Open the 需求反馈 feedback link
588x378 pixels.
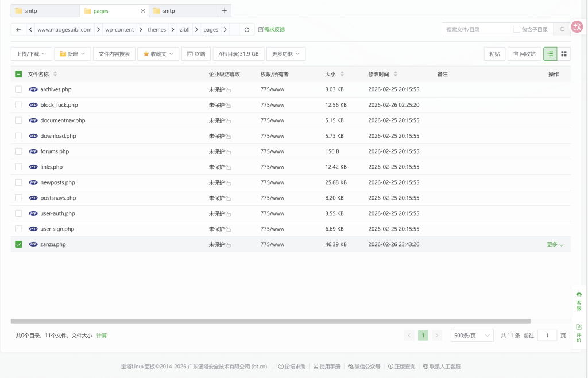[272, 30]
